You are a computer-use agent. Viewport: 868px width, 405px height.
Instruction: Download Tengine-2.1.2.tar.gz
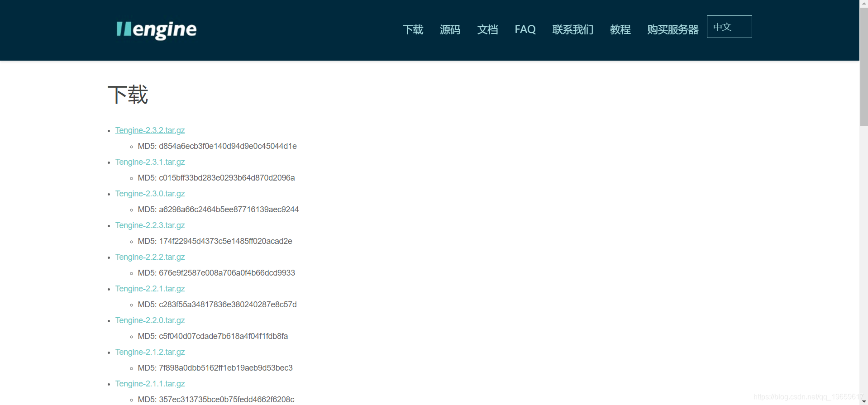[x=150, y=352]
